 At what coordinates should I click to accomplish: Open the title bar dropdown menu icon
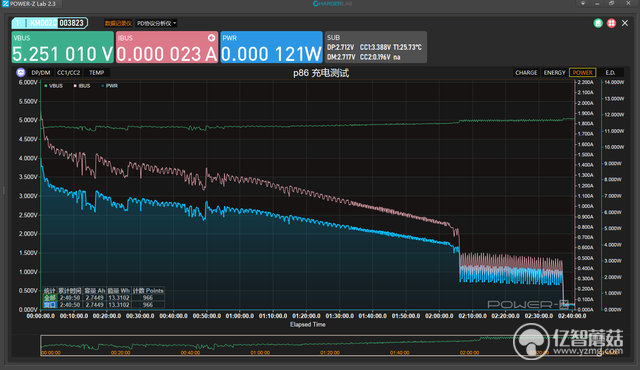(x=583, y=3)
